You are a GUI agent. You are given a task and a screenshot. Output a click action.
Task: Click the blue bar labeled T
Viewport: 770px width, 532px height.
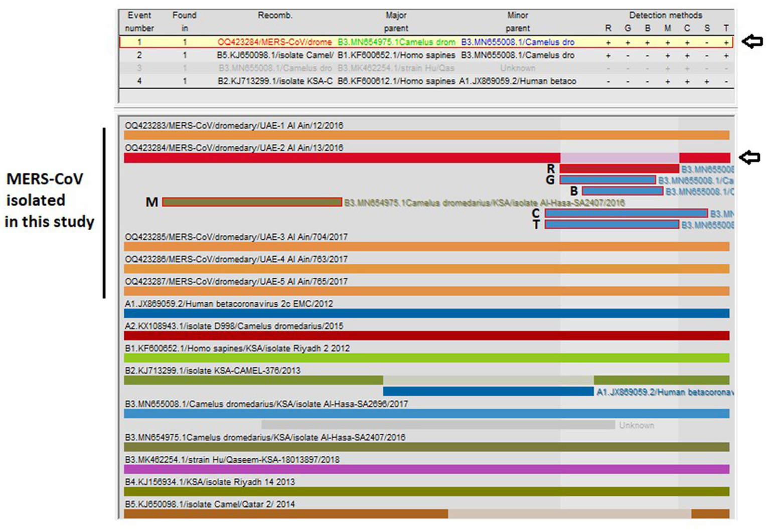(612, 225)
